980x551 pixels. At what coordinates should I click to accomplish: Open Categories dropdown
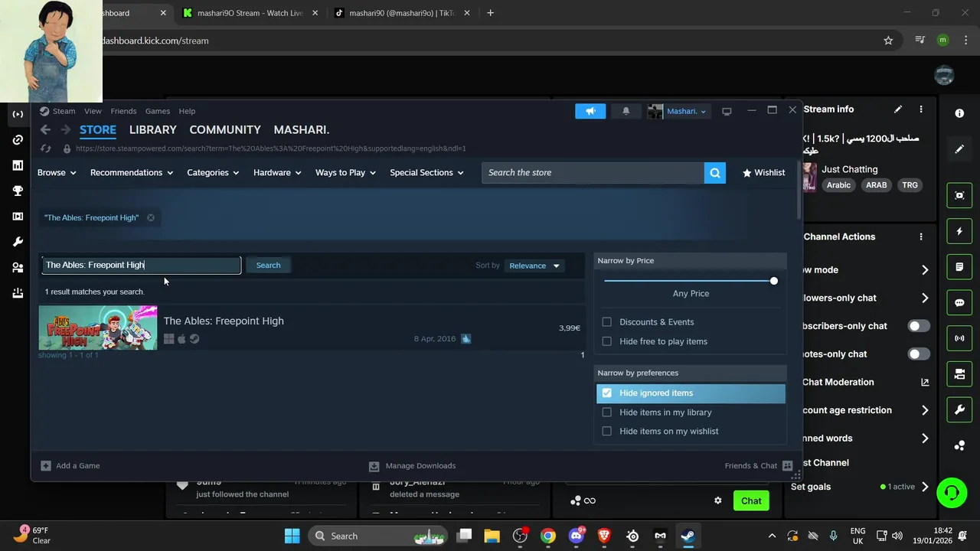[213, 173]
